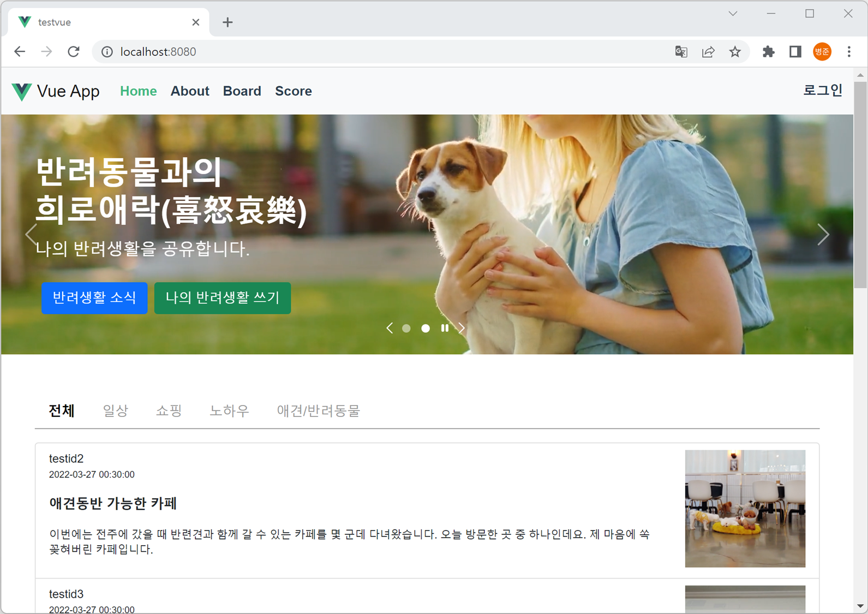Select the testvue browser tab
Image resolution: width=868 pixels, height=614 pixels.
point(109,22)
